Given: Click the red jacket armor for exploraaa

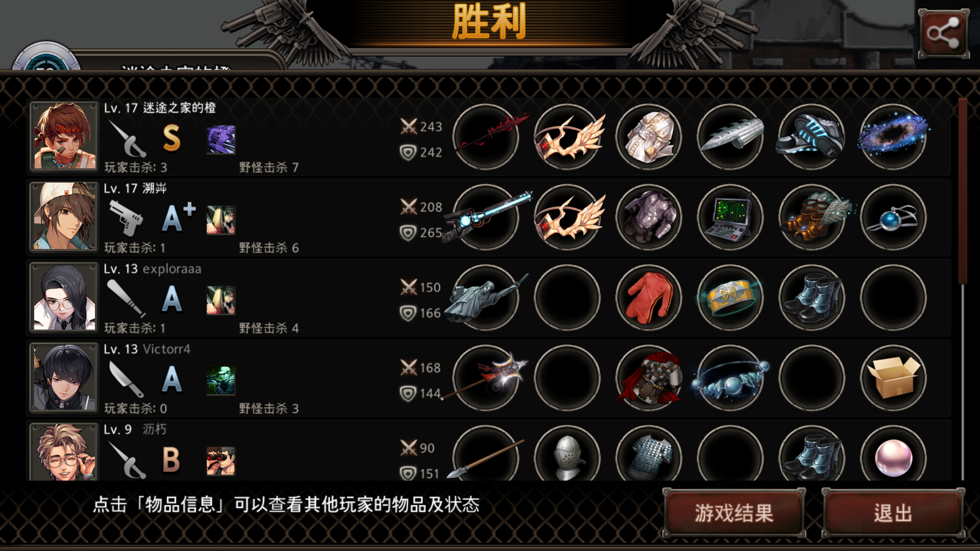Looking at the screenshot, I should [x=648, y=298].
